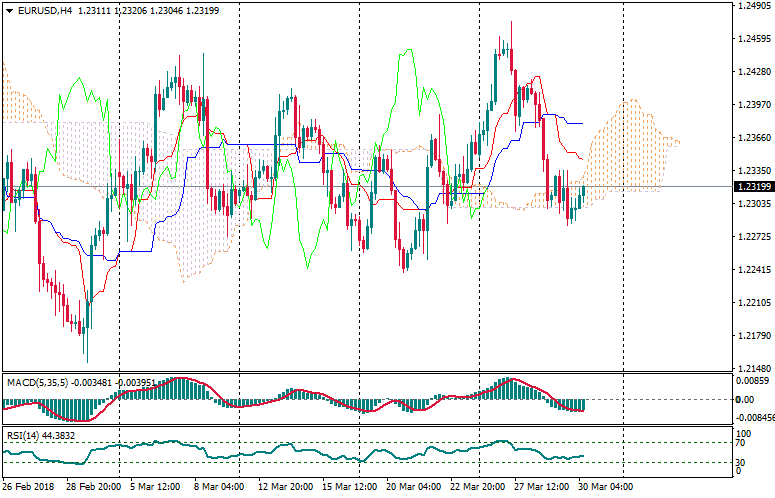
Task: Click the triangle arrow beside EURUSD,H4
Action: click(9, 10)
